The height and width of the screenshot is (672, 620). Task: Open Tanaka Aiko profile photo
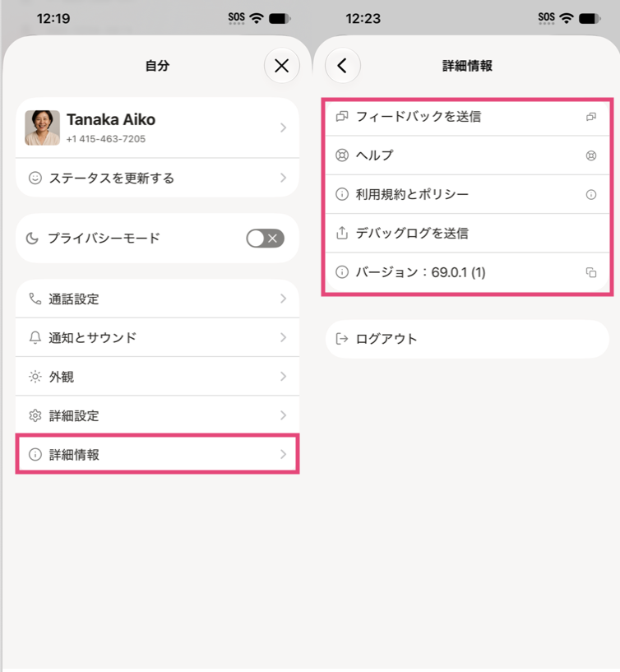click(43, 127)
